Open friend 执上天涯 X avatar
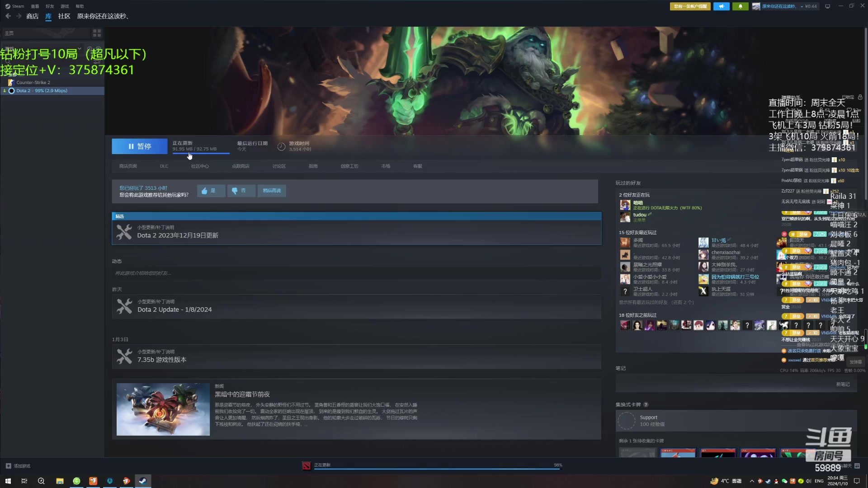This screenshot has height=488, width=868. (x=703, y=291)
